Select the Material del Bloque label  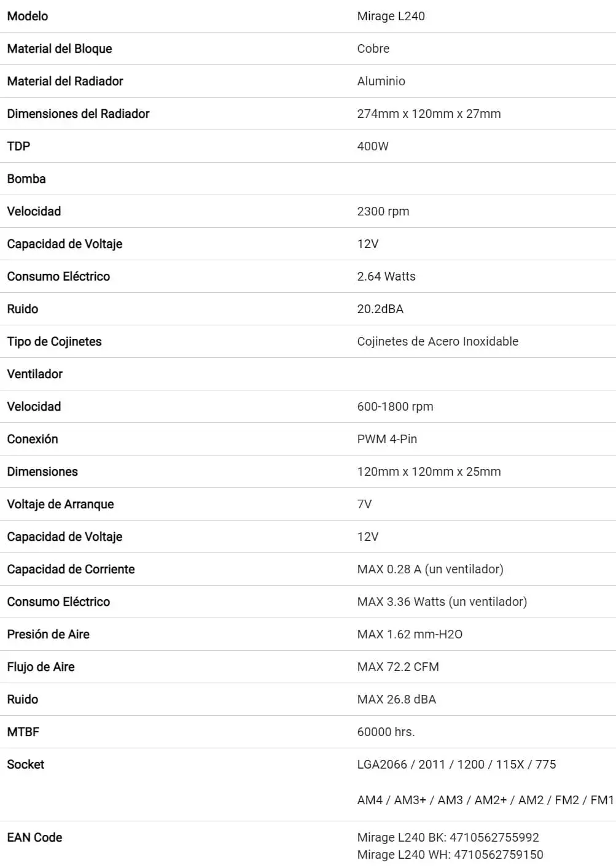click(x=60, y=49)
